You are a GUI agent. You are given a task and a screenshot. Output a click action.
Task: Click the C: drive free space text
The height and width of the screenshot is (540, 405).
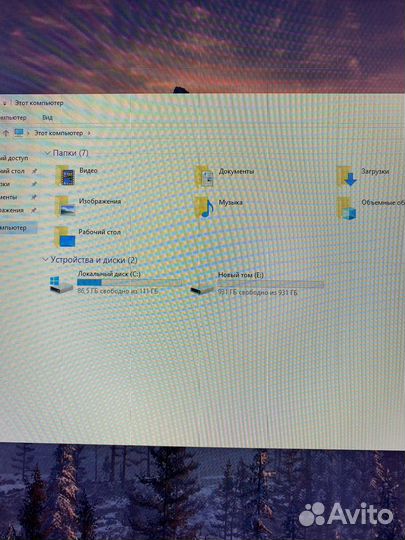[x=118, y=291]
